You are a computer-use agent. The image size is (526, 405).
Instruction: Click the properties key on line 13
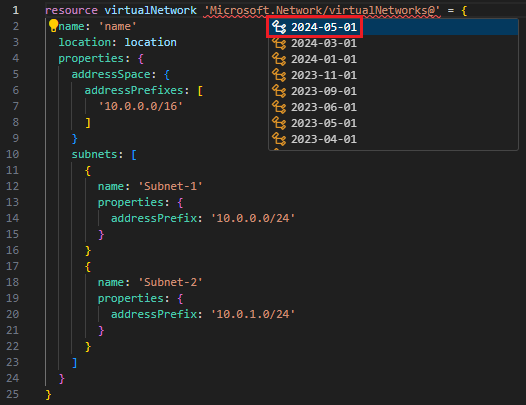(x=130, y=202)
